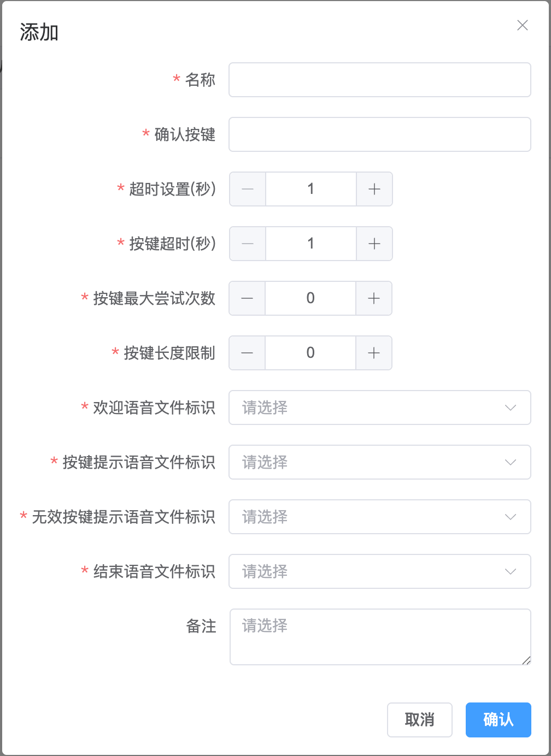Increase 超时设置(秒) with the plus icon

pyautogui.click(x=374, y=189)
